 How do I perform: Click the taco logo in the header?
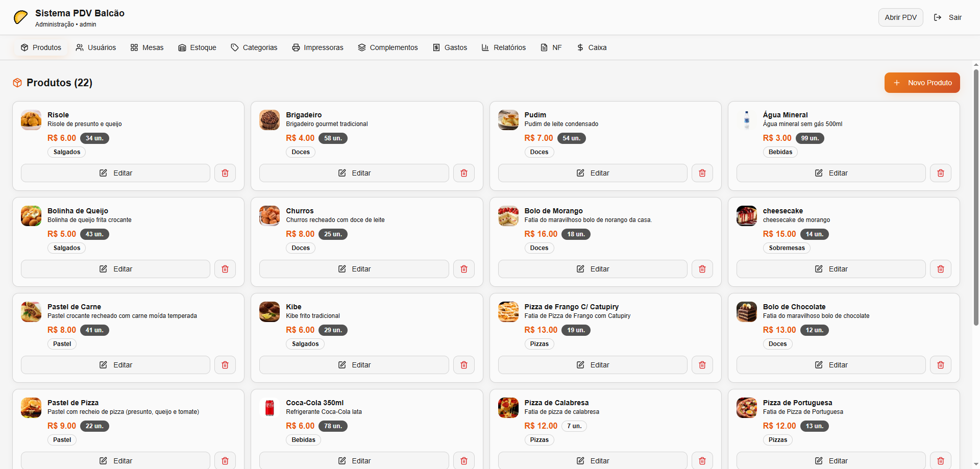(21, 17)
